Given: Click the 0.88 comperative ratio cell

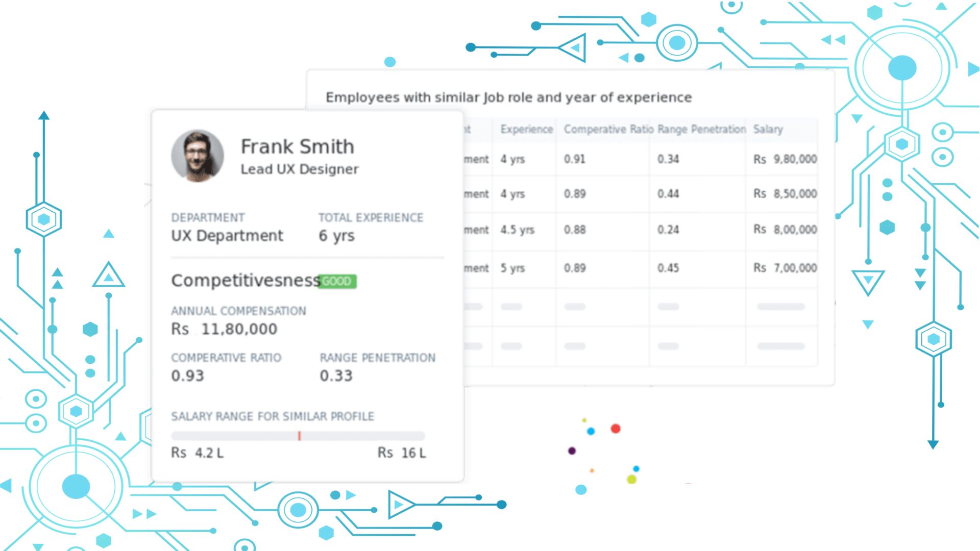Looking at the screenshot, I should click(x=575, y=230).
